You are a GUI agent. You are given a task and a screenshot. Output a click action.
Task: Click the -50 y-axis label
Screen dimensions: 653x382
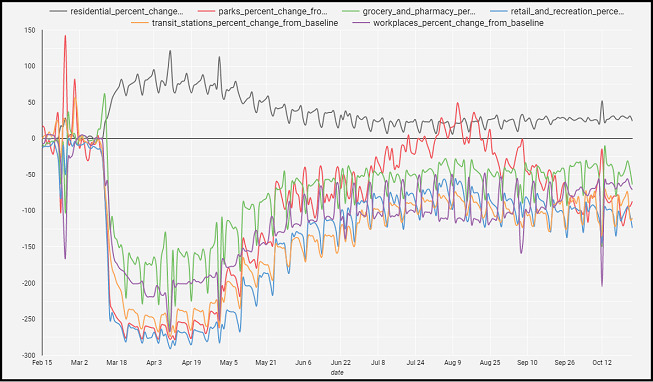30,175
